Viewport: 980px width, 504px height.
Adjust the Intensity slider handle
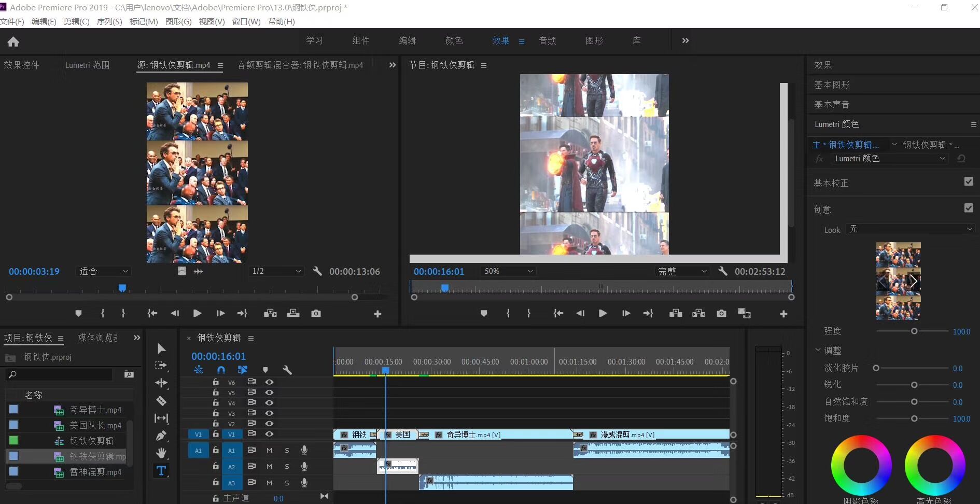(x=914, y=331)
